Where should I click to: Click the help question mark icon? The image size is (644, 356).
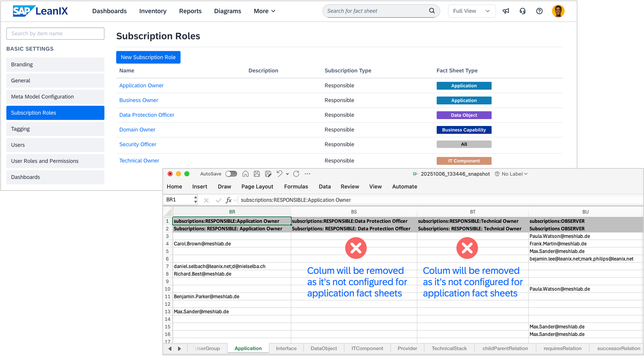(x=539, y=11)
